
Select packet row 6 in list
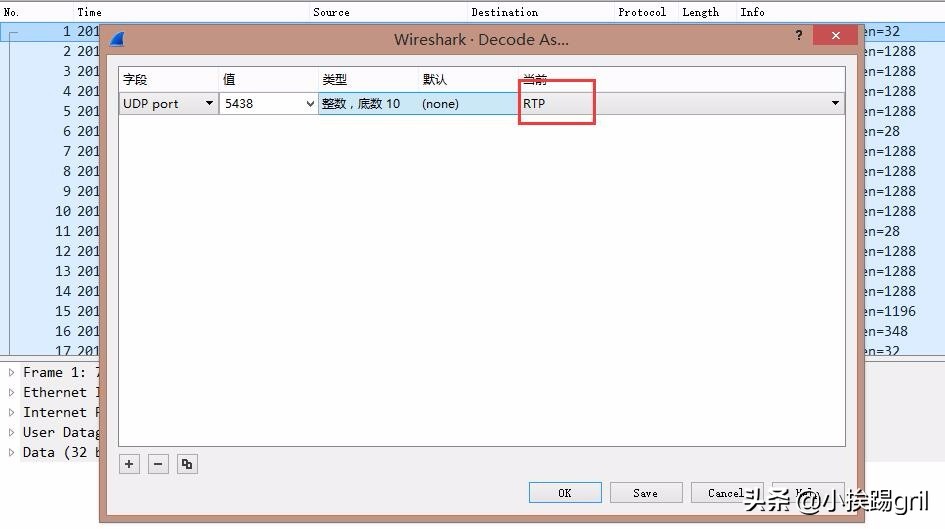[50, 131]
